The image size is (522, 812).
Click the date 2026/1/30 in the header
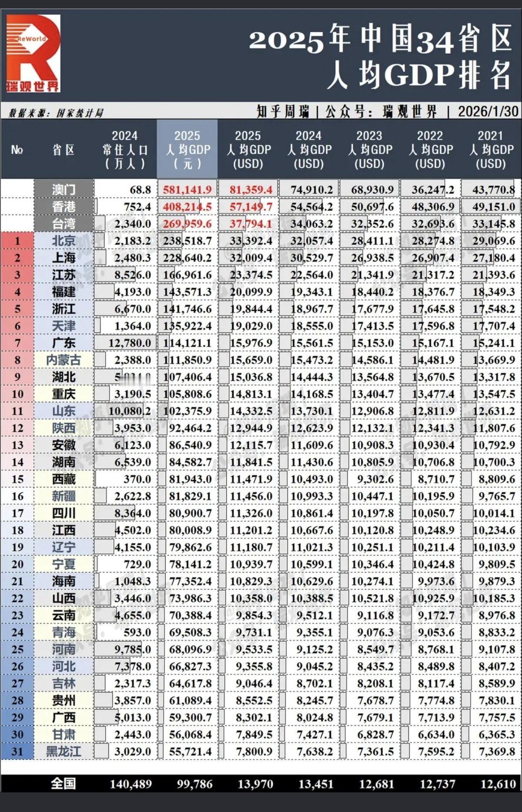coord(488,111)
